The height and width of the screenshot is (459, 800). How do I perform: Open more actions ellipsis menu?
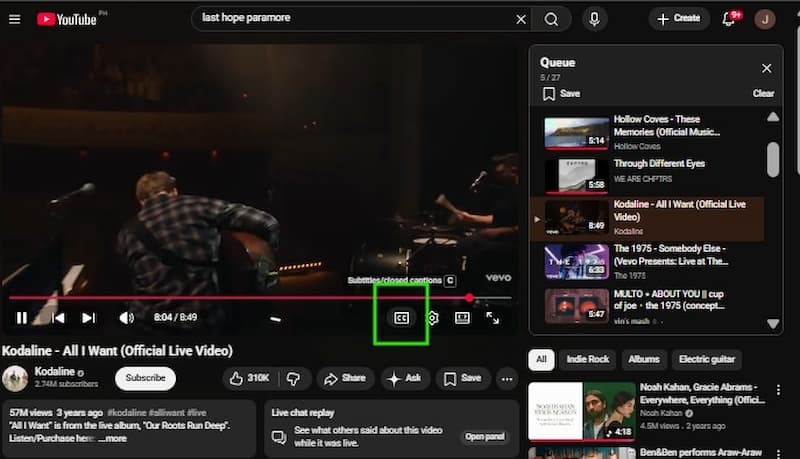[x=507, y=379]
